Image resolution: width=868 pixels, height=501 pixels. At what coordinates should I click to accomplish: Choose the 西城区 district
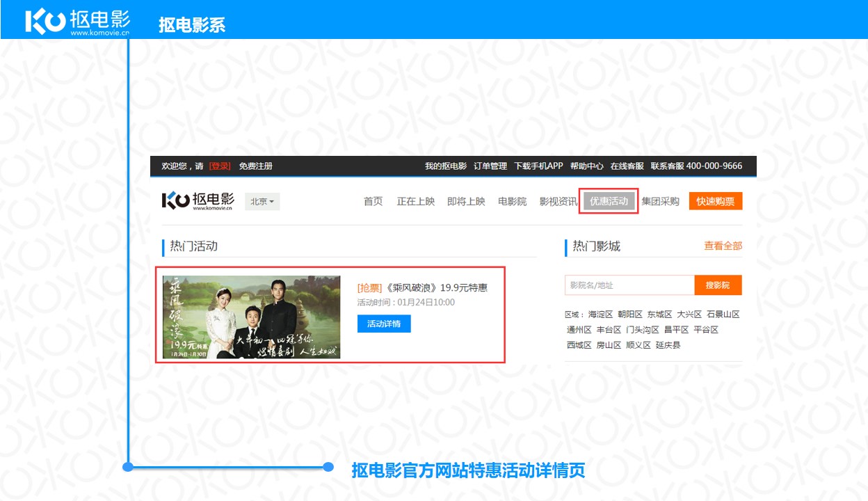[x=579, y=345]
